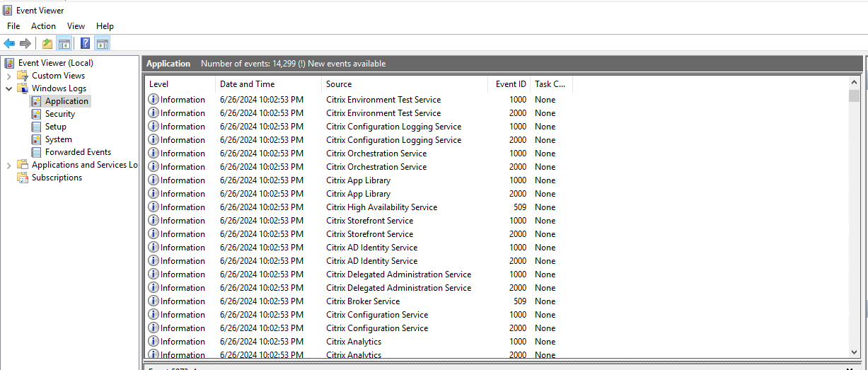Open Help via the blue question-mark icon
The height and width of the screenshot is (370, 868).
pos(85,44)
